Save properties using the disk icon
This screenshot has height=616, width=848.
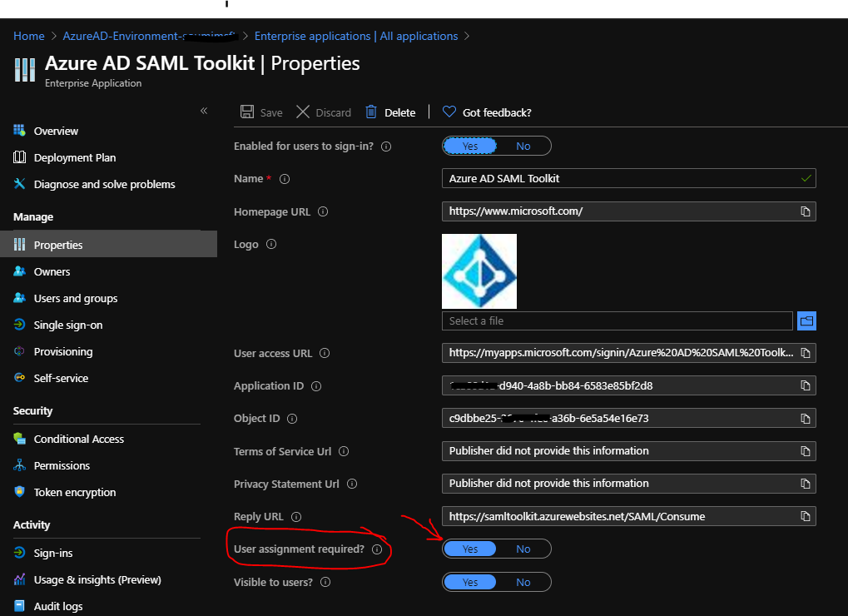tap(245, 112)
